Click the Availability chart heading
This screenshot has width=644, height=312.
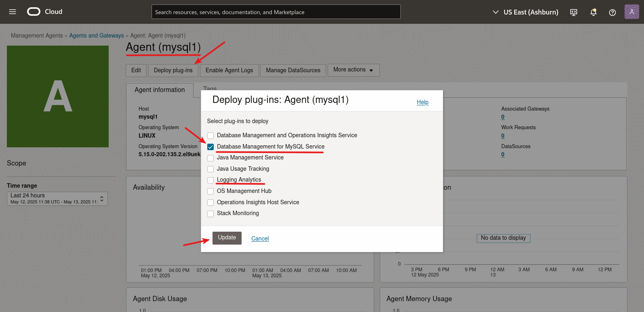(x=149, y=187)
